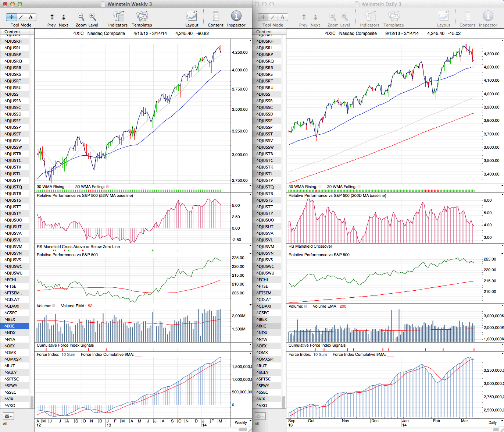Select ^GSPC in Weekly symbol list
The width and height of the screenshot is (504, 432).
15,313
